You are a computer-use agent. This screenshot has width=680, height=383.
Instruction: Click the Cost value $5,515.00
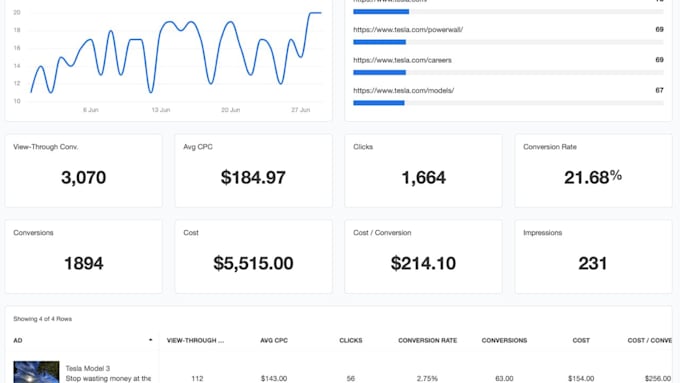[x=253, y=263]
